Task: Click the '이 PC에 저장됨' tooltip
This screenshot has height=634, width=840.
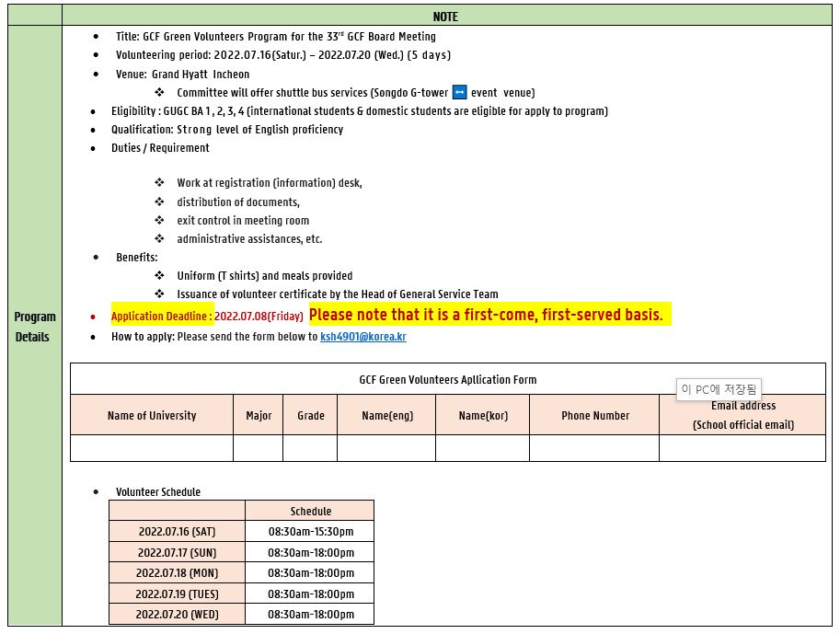Action: pos(719,389)
